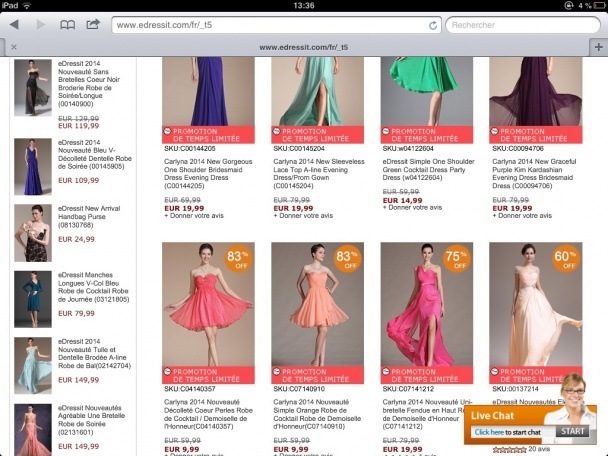Click the Rechercher search field
This screenshot has height=456, width=608.
pos(520,24)
